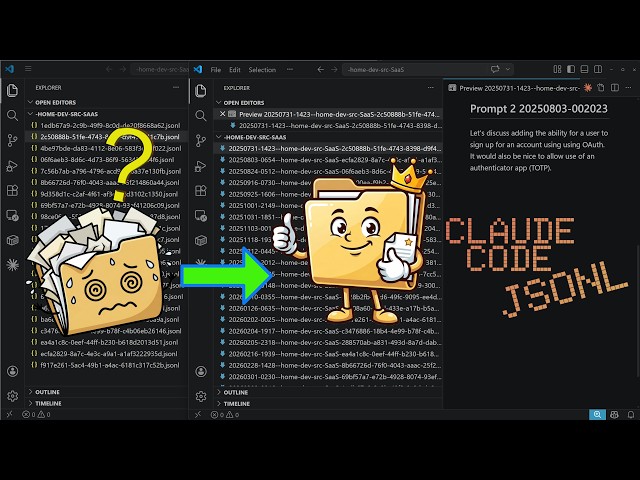Open file 20260228-1428--home-dev-src-SaaS-8b66726d
Image resolution: width=640 pixels, height=480 pixels.
tap(329, 365)
